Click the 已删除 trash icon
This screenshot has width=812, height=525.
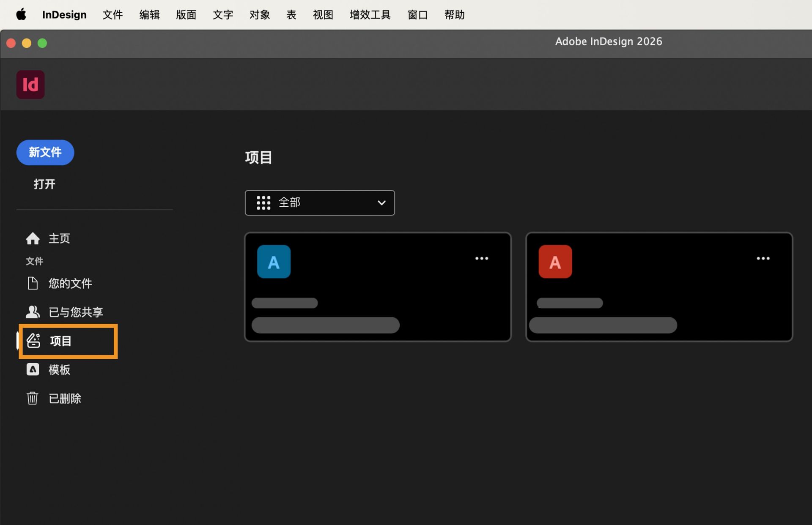[33, 398]
